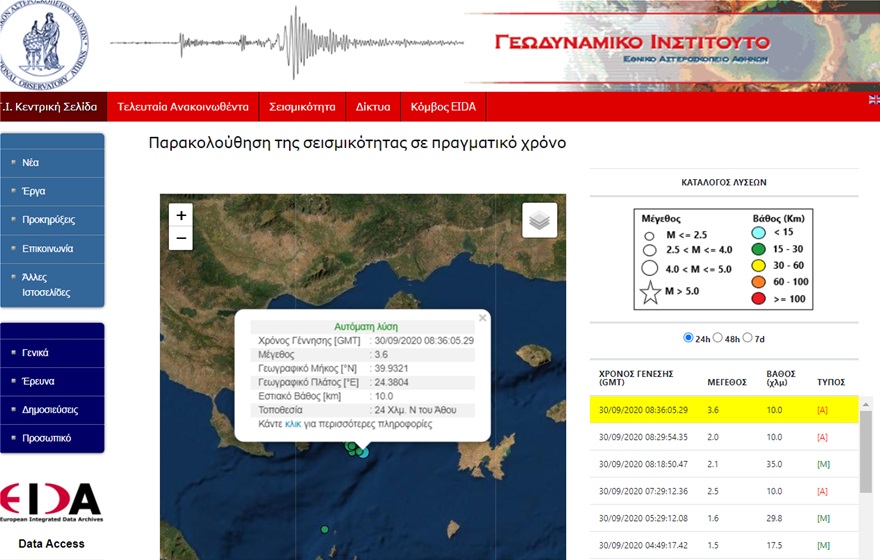Open the Σεισμικότητα menu
880x560 pixels.
(x=302, y=107)
